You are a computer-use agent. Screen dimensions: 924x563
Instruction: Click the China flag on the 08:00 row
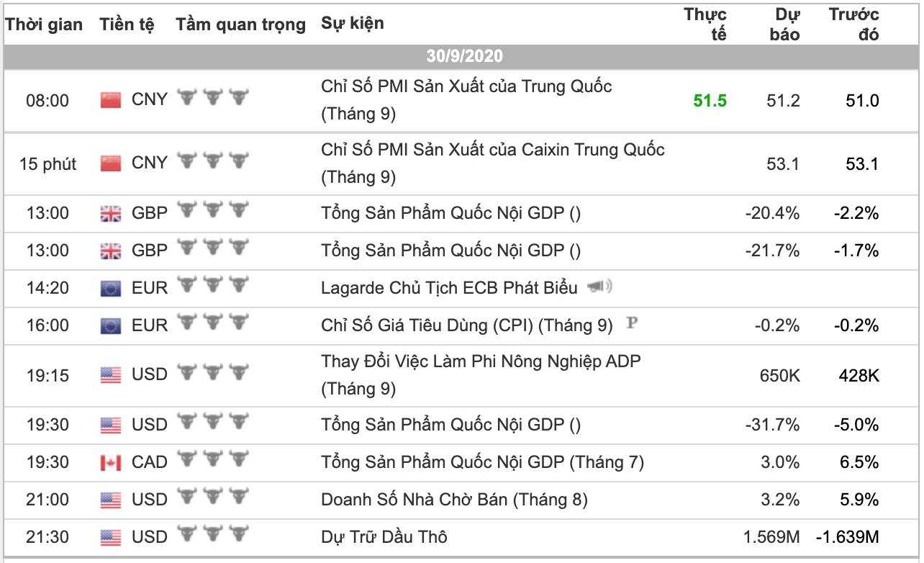[111, 100]
